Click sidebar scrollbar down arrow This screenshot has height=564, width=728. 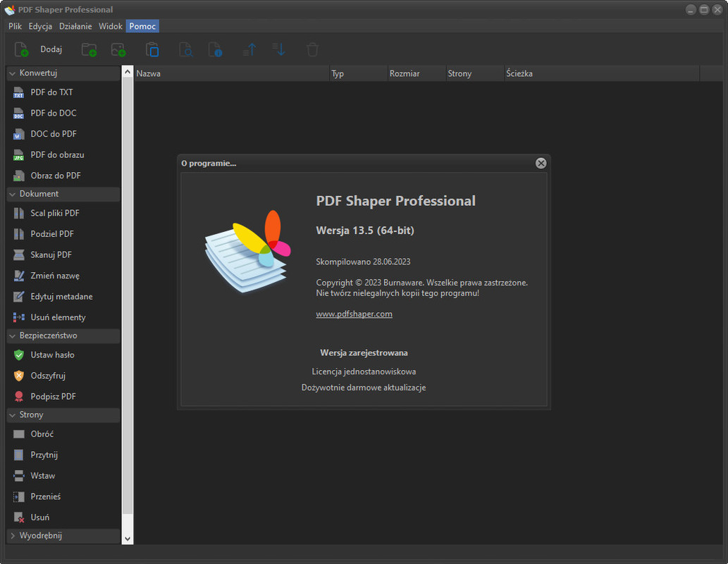[x=128, y=539]
